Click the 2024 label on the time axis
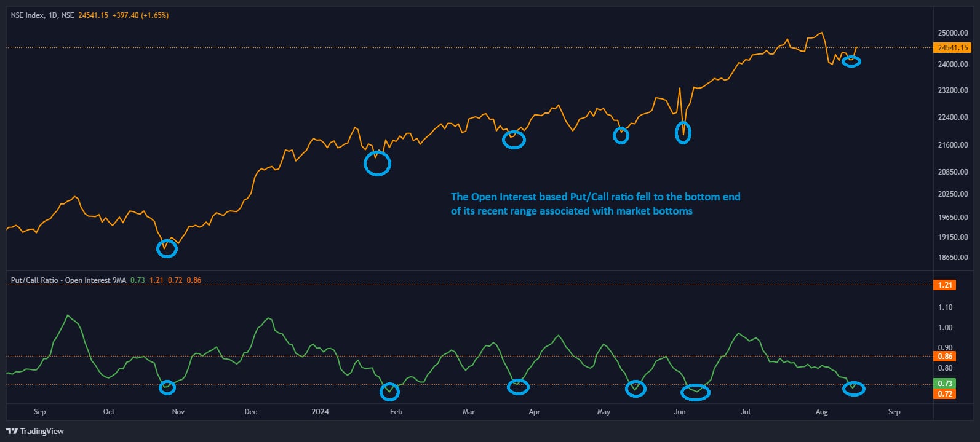The height and width of the screenshot is (442, 980). coord(320,412)
